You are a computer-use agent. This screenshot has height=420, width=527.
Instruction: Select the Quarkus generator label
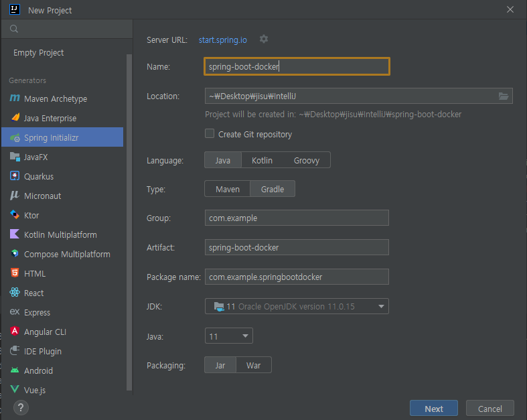tap(39, 177)
